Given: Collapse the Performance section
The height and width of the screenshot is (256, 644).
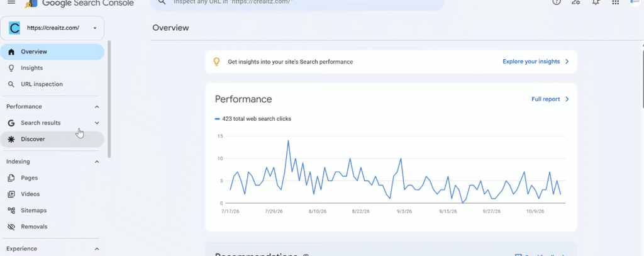Looking at the screenshot, I should [x=97, y=107].
